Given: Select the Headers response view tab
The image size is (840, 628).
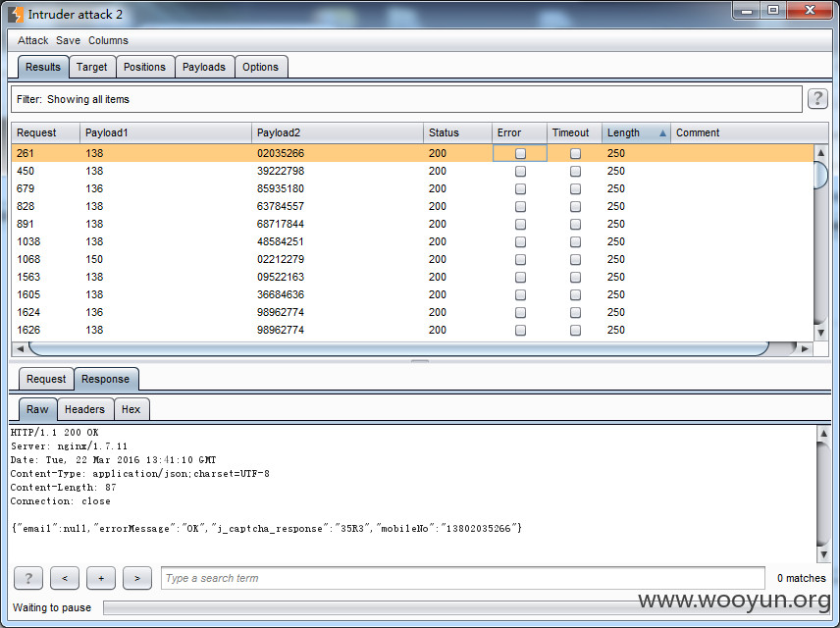Looking at the screenshot, I should coord(84,409).
